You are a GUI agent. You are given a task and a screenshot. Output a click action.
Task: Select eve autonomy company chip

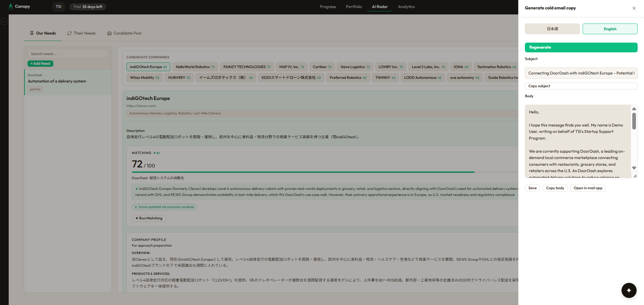point(465,78)
